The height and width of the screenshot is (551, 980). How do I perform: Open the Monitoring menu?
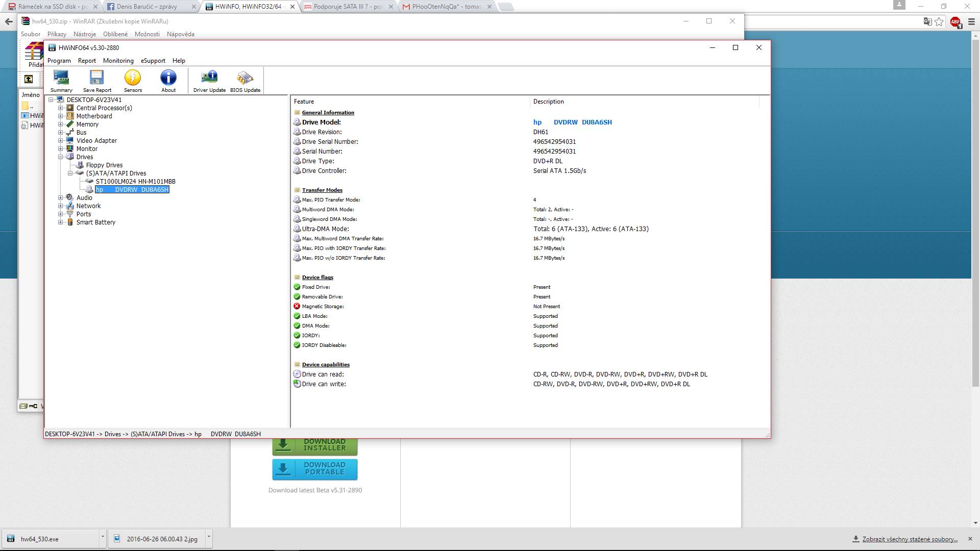coord(118,60)
